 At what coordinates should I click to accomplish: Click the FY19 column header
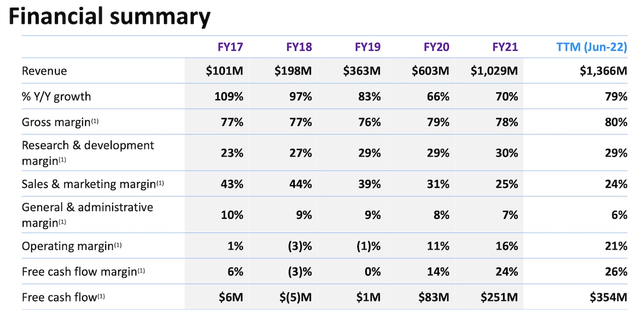point(367,47)
